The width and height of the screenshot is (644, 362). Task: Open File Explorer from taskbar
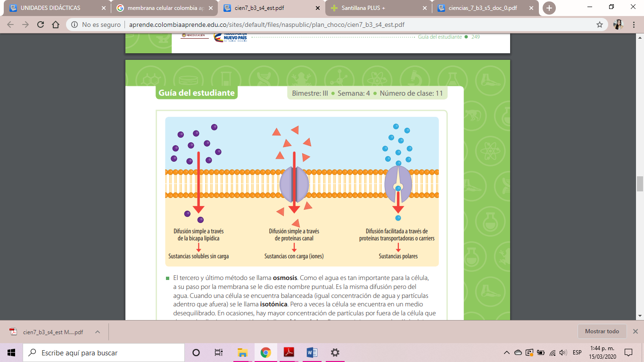pos(242,353)
